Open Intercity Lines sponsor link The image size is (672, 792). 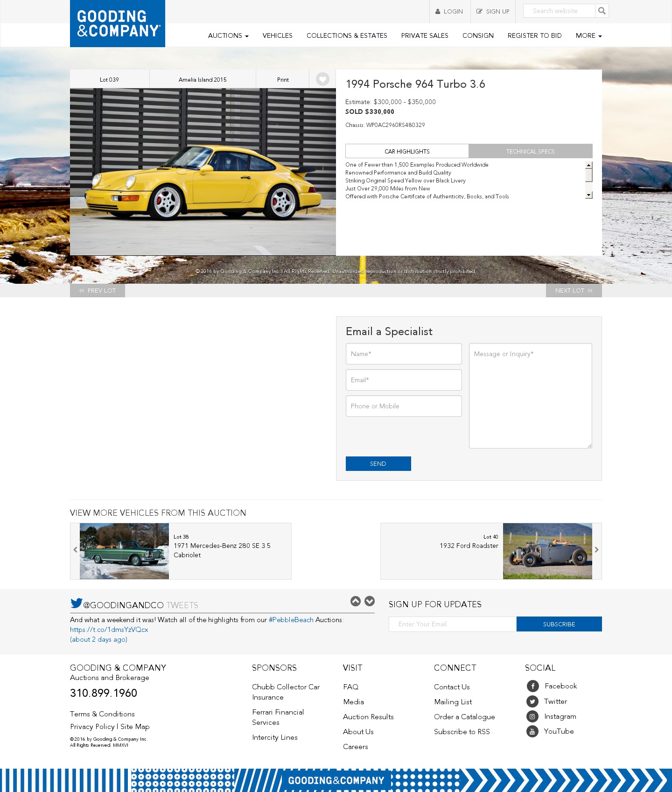pyautogui.click(x=275, y=737)
